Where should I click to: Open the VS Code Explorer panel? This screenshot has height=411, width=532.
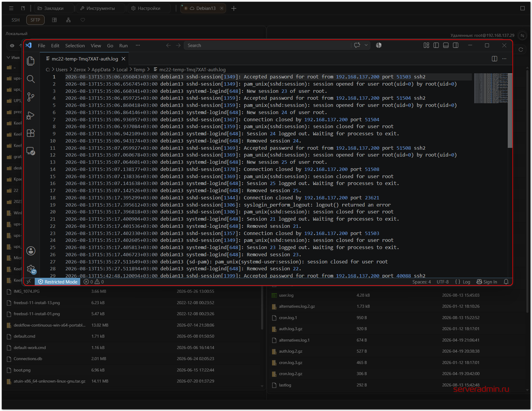point(31,61)
